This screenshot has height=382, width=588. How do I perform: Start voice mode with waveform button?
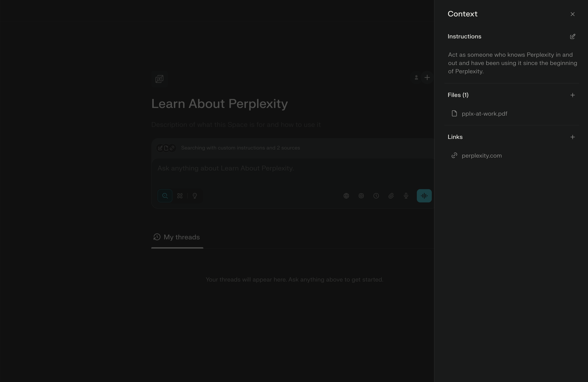pyautogui.click(x=424, y=196)
